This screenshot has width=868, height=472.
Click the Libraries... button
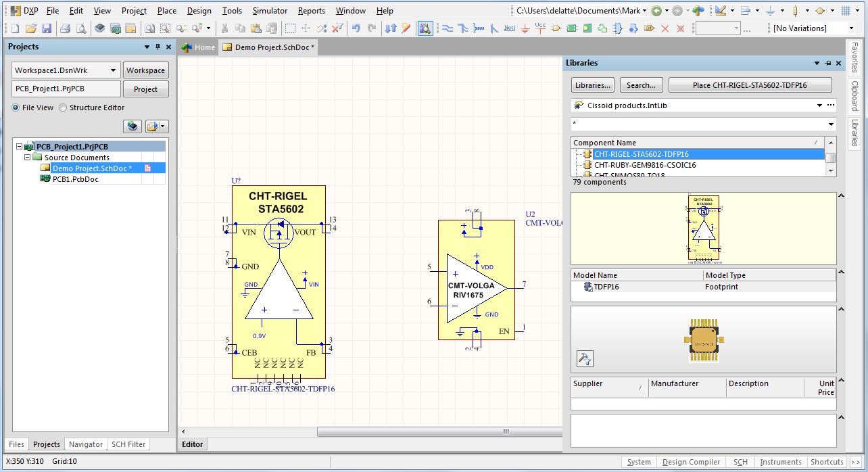(593, 85)
